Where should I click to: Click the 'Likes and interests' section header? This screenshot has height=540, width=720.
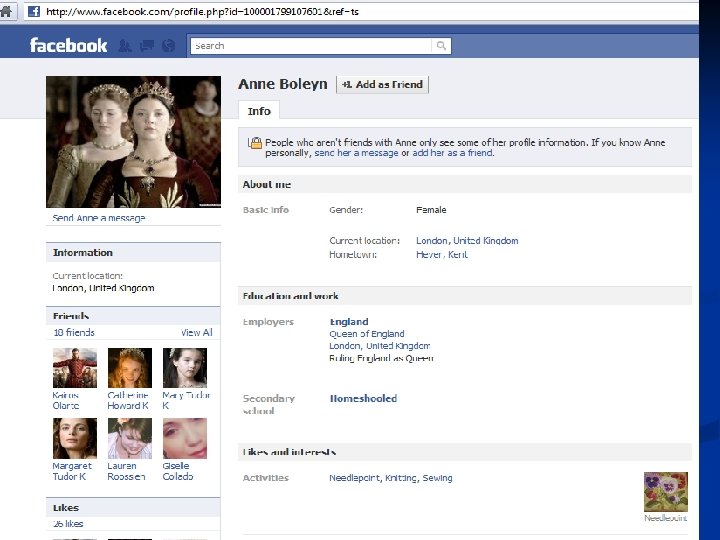pos(289,452)
